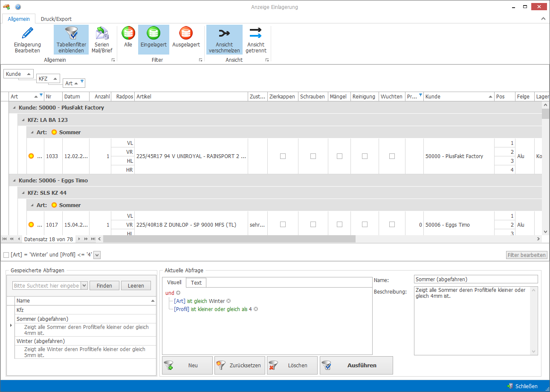The image size is (550, 392).
Task: Open the recent filters dropdown beside filter text
Action: click(97, 255)
